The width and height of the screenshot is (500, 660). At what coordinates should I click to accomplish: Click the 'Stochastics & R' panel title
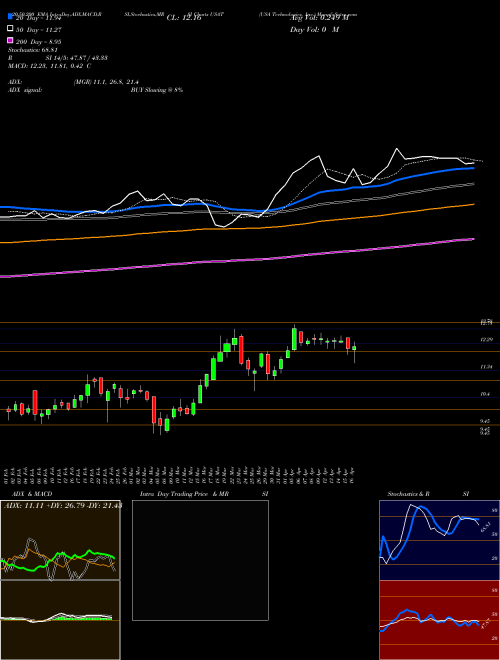coord(408,494)
